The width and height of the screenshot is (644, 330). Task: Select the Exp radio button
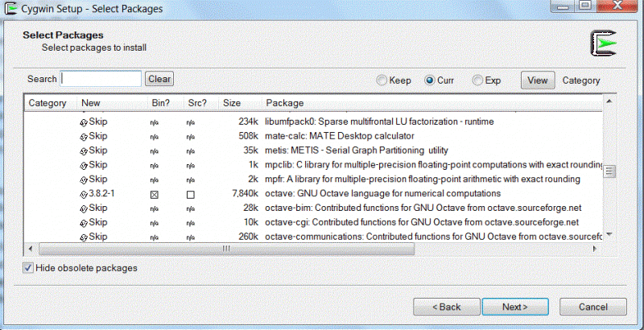tap(477, 80)
